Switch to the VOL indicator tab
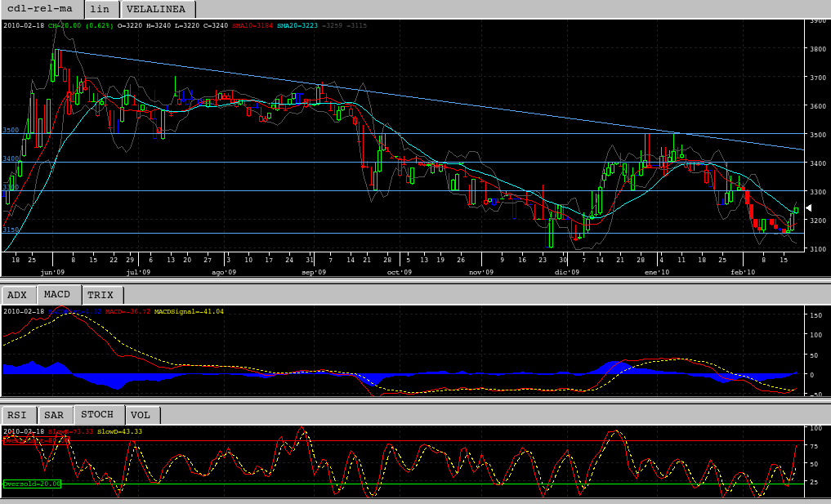The height and width of the screenshot is (504, 831). click(142, 415)
